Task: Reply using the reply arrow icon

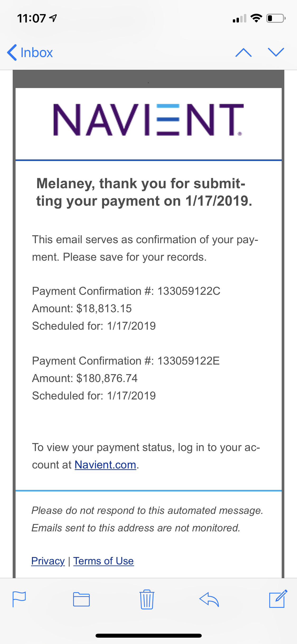Action: tap(209, 599)
